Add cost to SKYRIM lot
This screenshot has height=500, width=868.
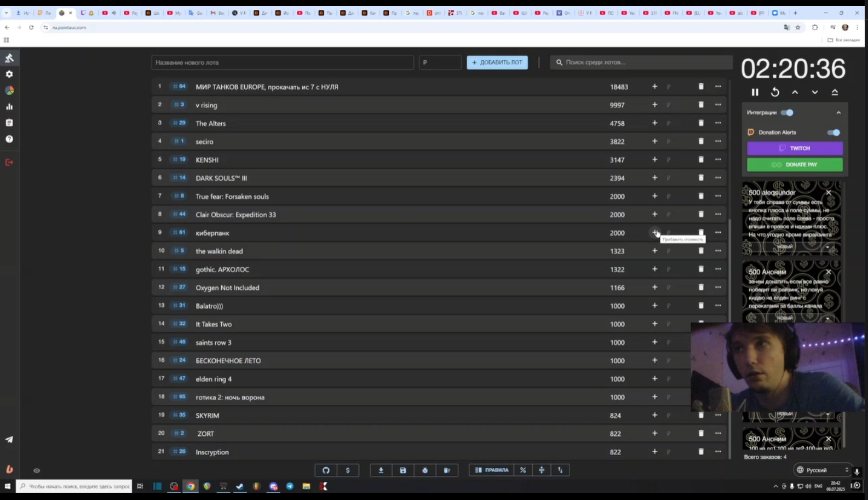pyautogui.click(x=654, y=415)
